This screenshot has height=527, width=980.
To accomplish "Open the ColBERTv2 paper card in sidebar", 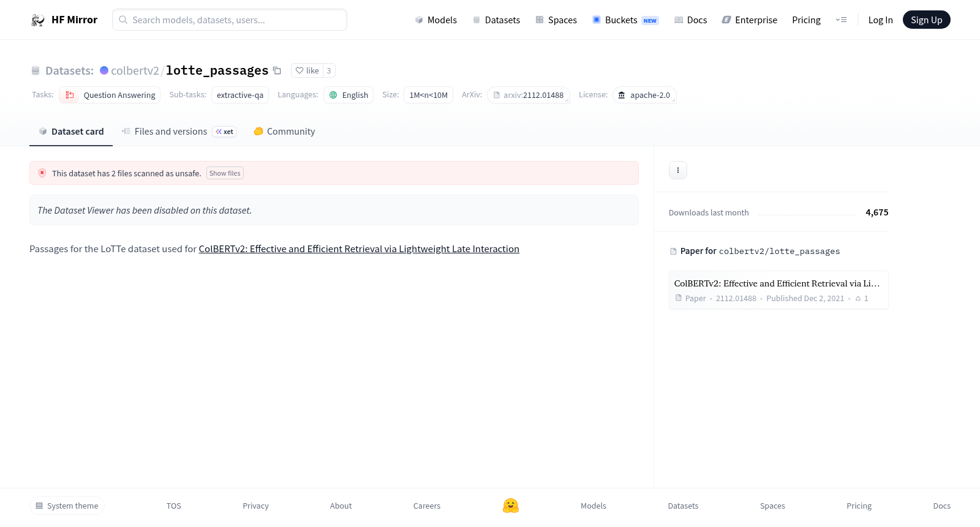I will 778,290.
